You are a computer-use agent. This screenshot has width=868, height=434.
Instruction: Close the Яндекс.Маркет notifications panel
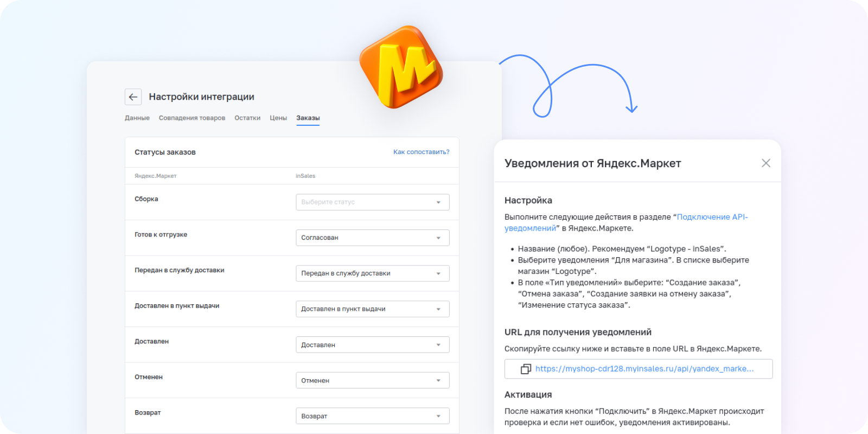[x=766, y=163]
